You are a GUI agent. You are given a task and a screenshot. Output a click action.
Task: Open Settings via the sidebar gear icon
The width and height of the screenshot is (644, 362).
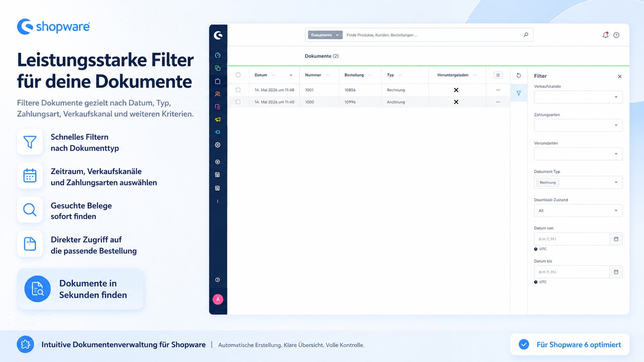click(x=218, y=145)
